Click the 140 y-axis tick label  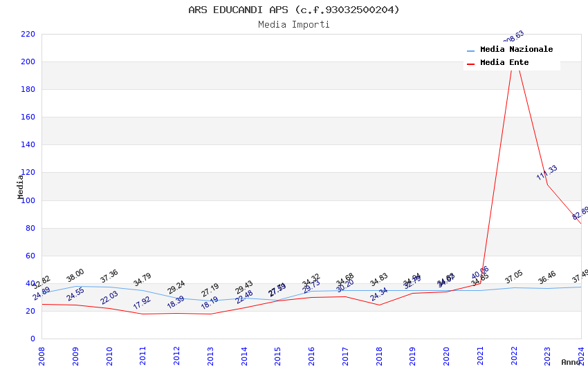(x=28, y=144)
